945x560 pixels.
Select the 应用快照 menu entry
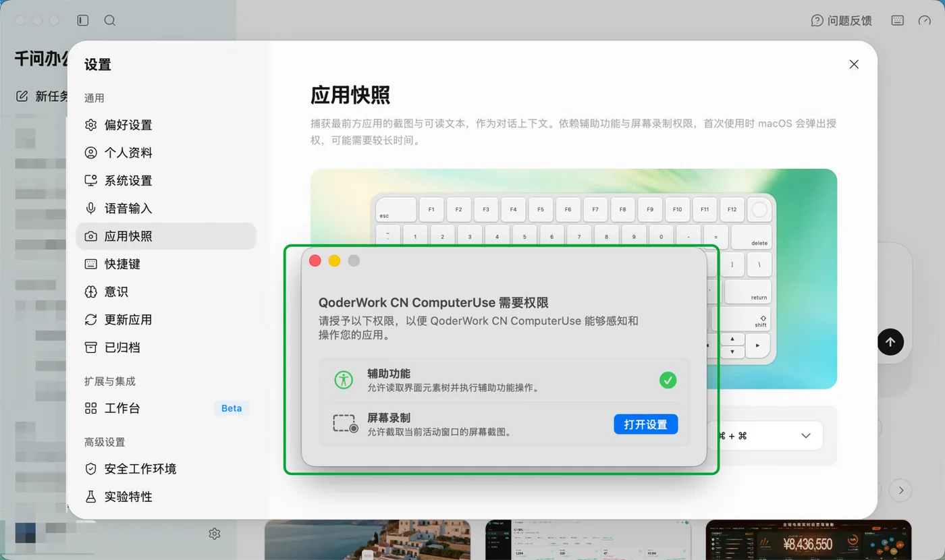click(x=166, y=236)
